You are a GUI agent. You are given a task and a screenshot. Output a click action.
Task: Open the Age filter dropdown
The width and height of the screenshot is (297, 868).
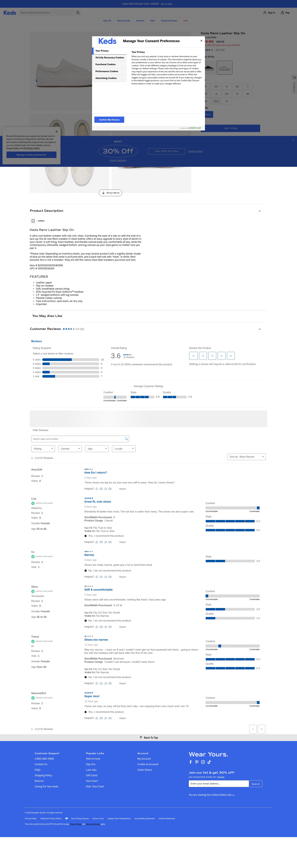(97, 449)
